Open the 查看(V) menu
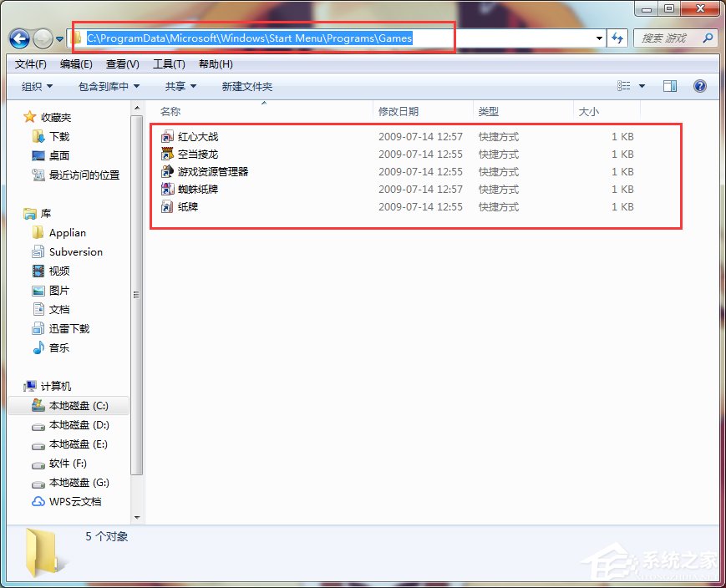This screenshot has width=726, height=588. (x=123, y=63)
